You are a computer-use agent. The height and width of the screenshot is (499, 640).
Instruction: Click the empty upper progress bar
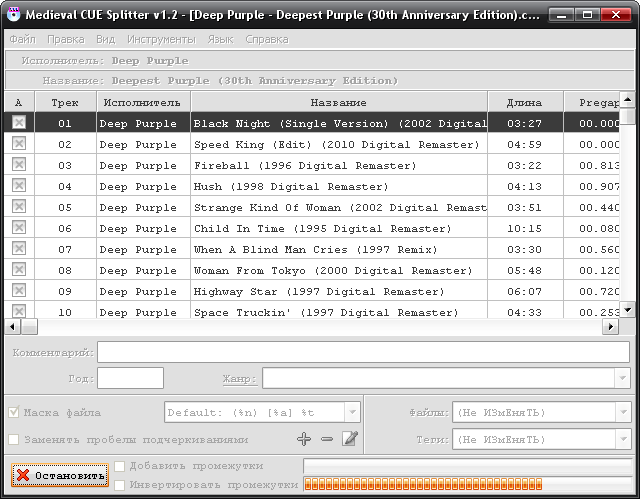coord(468,466)
